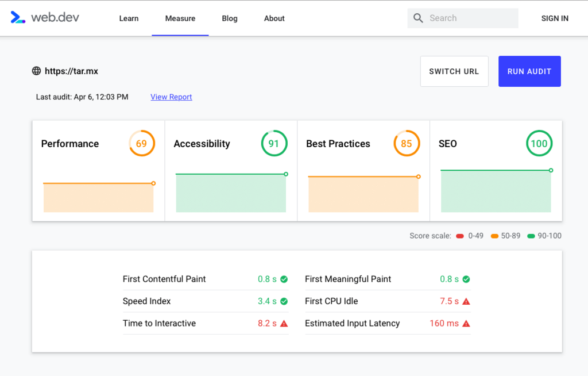Click the 'First CPU Idle' label
The width and height of the screenshot is (588, 376).
click(x=331, y=301)
